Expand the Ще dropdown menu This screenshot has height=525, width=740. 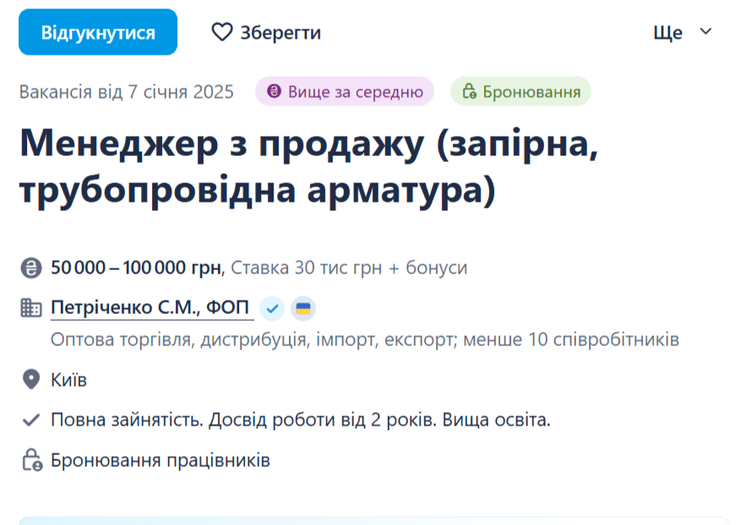[x=682, y=32]
